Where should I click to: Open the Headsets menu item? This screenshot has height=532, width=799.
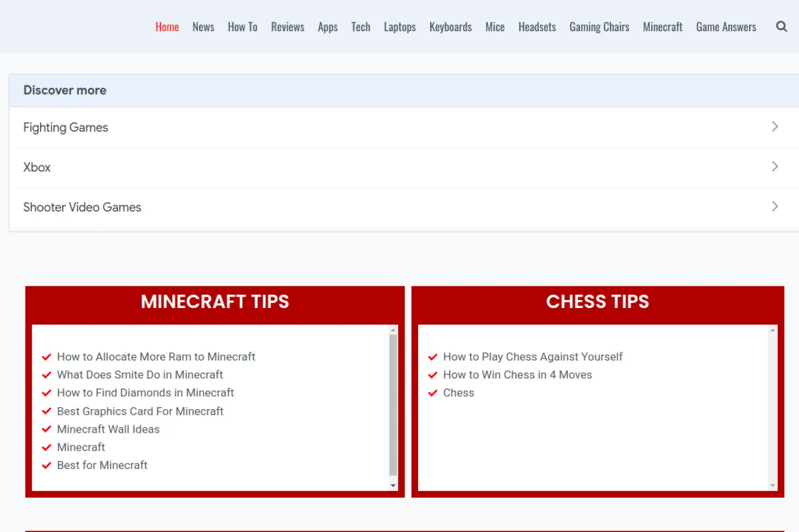click(537, 27)
